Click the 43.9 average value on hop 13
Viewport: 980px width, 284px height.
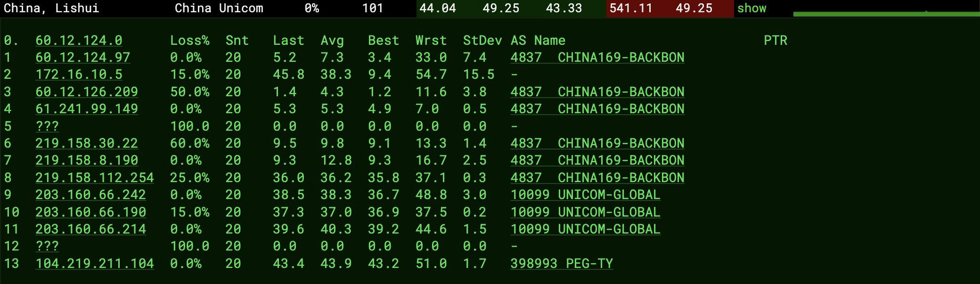336,264
